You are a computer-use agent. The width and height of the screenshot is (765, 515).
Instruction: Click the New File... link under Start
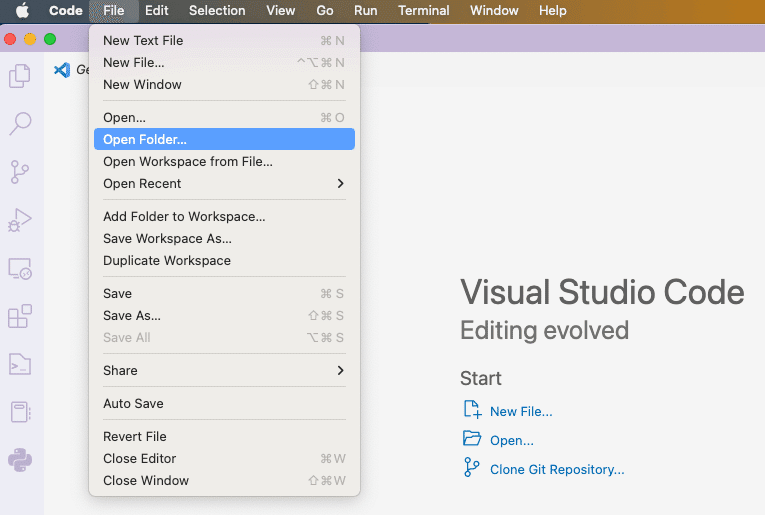point(521,412)
